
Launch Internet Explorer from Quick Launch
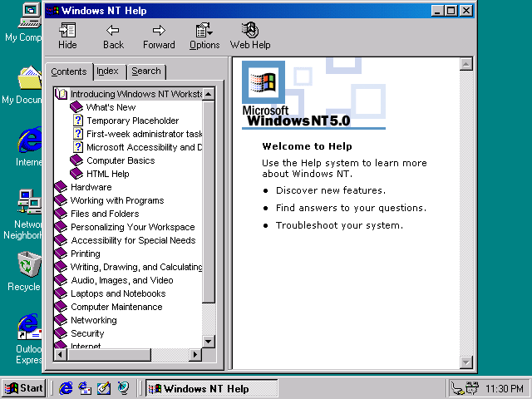point(66,388)
